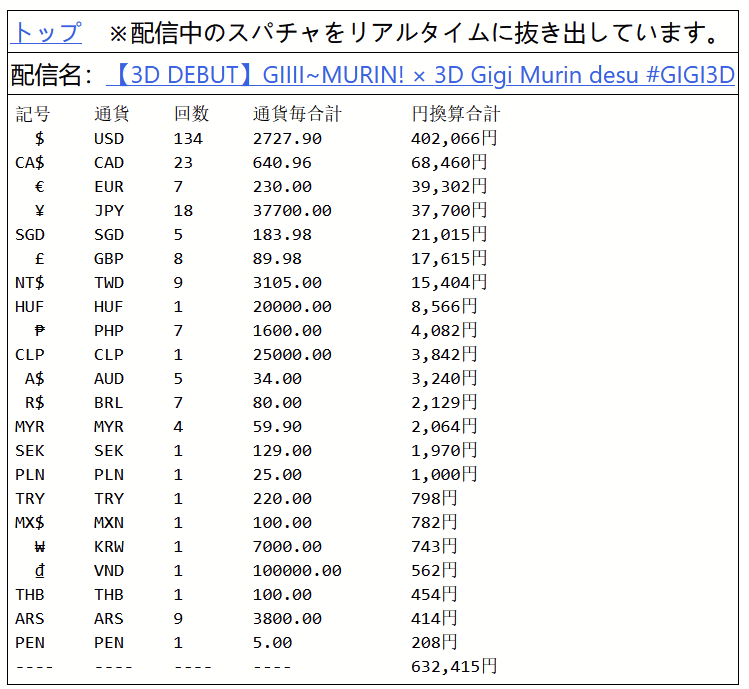749x689 pixels.
Task: Click the 2727.90 USD amount
Action: pos(287,139)
